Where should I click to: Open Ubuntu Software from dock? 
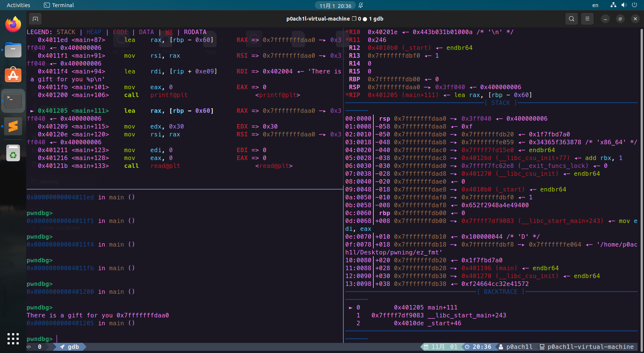click(13, 75)
